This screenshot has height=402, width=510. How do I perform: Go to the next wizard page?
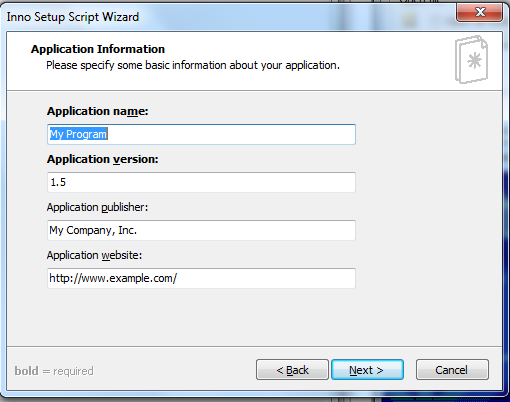(x=367, y=370)
